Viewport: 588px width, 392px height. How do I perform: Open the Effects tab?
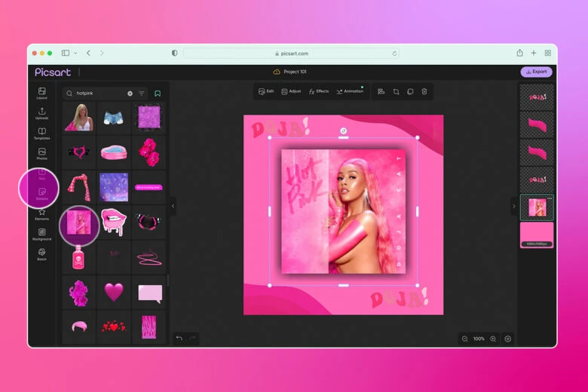coord(319,91)
